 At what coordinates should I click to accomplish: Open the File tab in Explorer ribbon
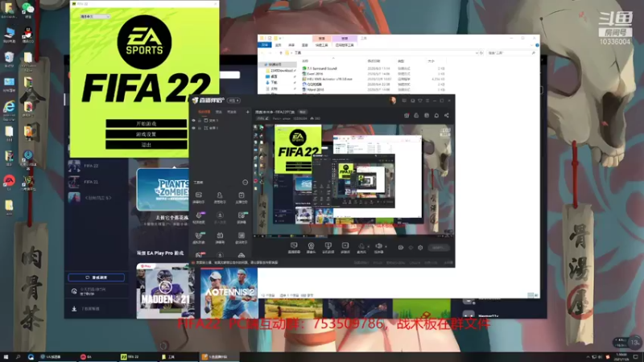point(265,45)
